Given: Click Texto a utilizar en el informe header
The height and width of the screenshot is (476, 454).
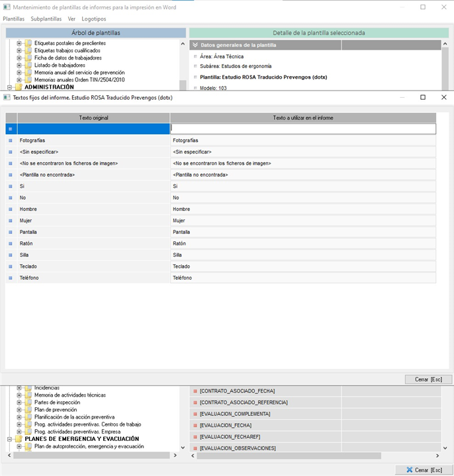Looking at the screenshot, I should (x=303, y=118).
